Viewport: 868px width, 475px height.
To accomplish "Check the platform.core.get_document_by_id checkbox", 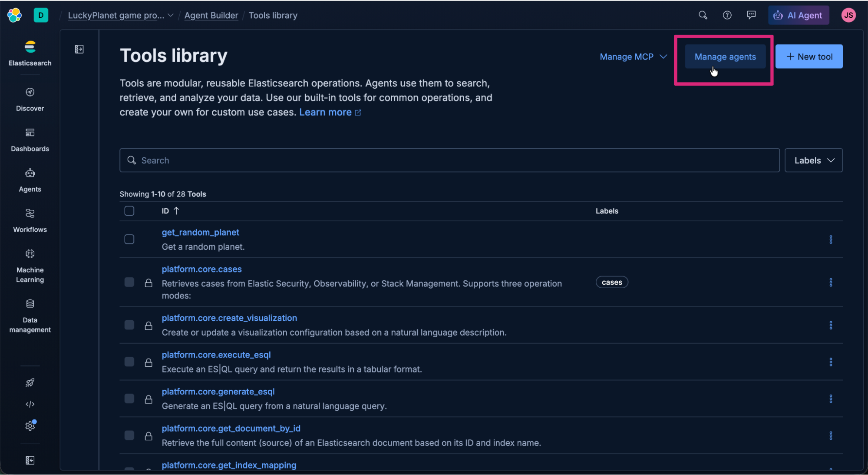I will (129, 435).
